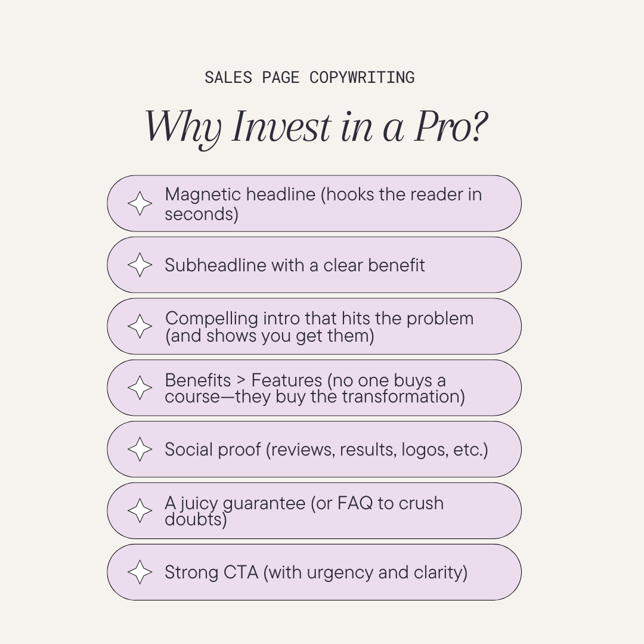Click the Benefits > Features text
The height and width of the screenshot is (644, 644).
(x=315, y=388)
